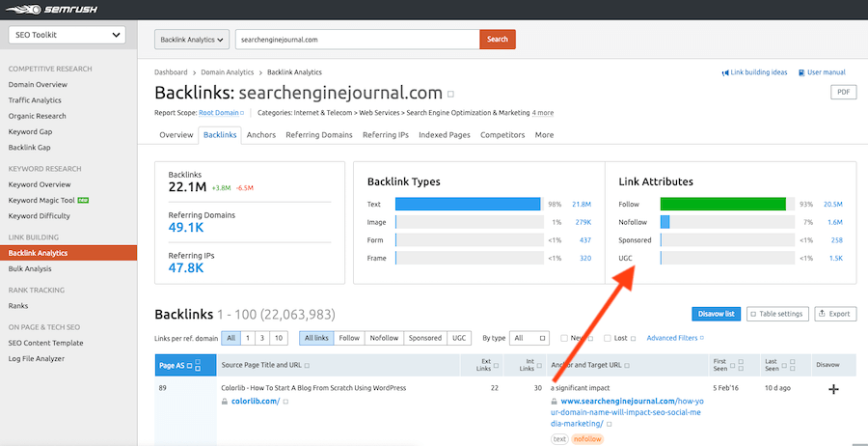
Task: Click the new badge next to Keyword Magic Tool
Action: [x=83, y=200]
